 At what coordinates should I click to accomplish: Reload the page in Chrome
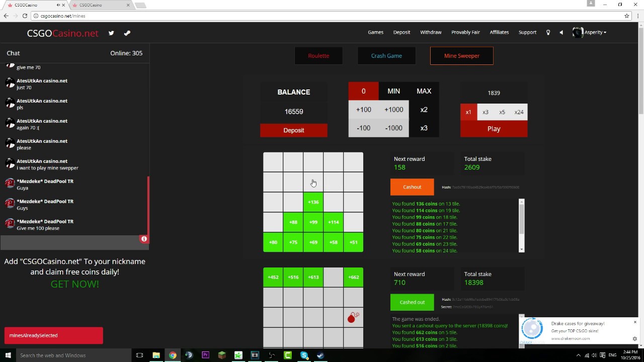tap(25, 16)
